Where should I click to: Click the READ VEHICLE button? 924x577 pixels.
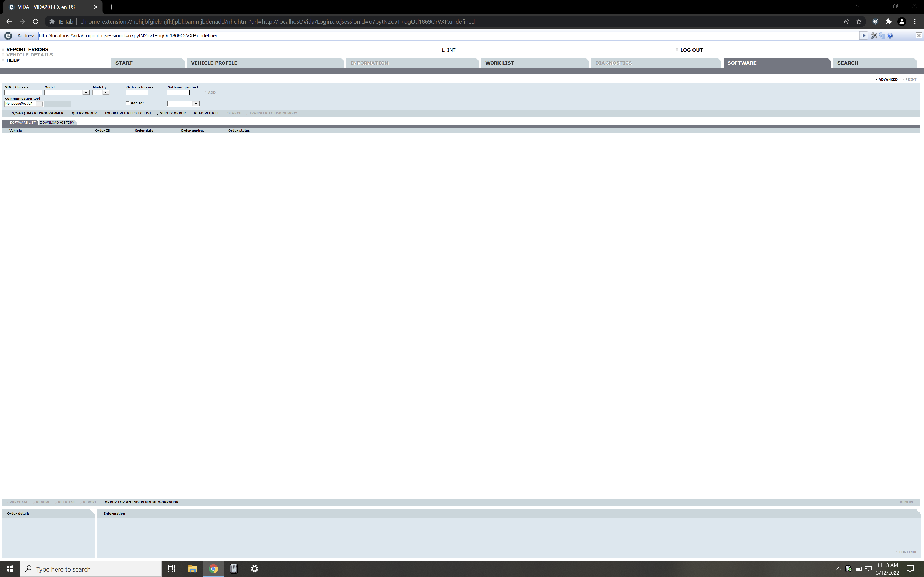pos(206,113)
